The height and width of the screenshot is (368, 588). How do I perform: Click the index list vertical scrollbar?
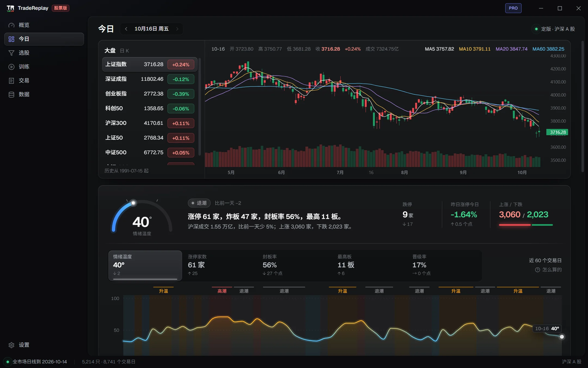coord(200,107)
